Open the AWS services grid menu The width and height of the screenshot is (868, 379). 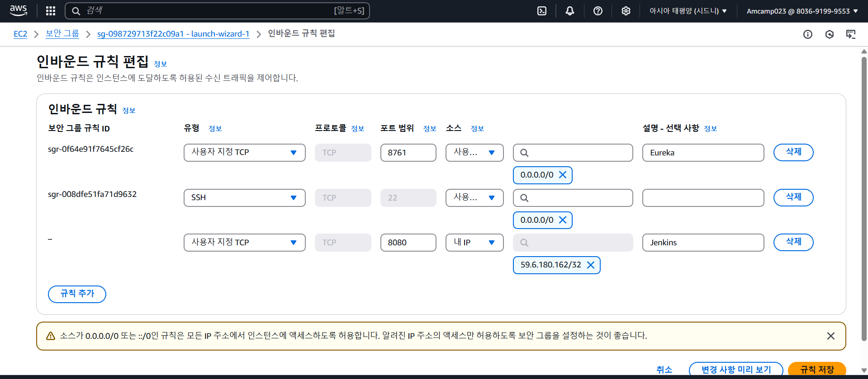(51, 11)
